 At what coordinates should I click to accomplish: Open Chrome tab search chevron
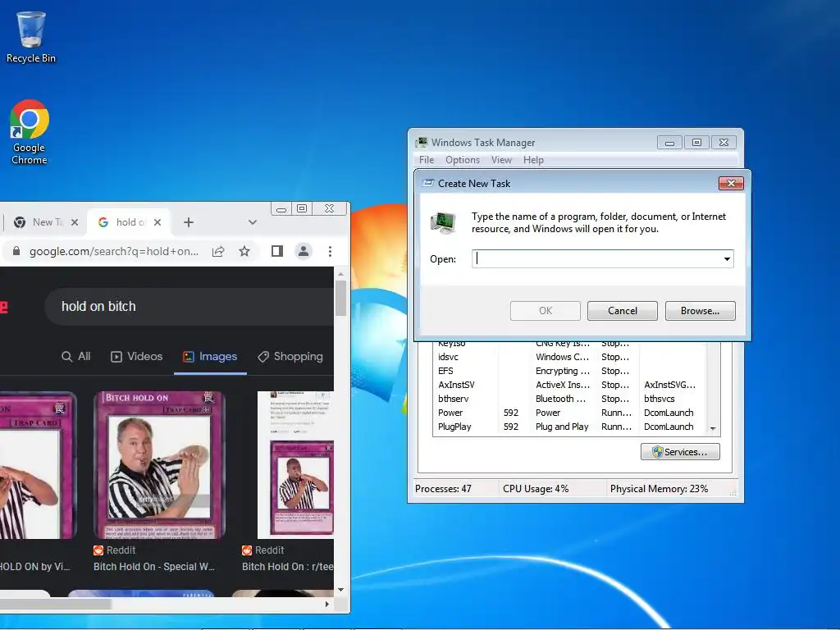tap(253, 222)
